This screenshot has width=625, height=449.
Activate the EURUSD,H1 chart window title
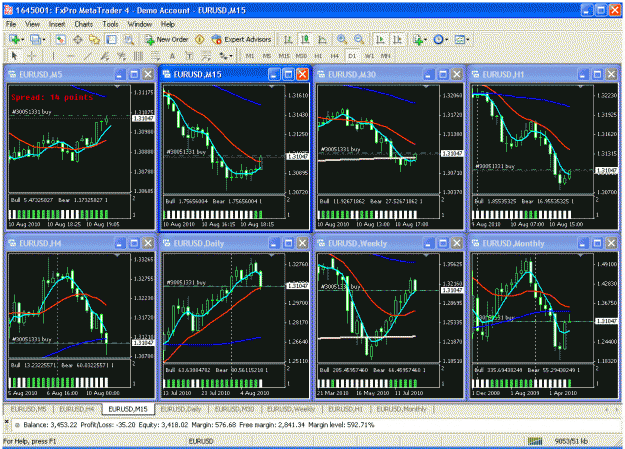click(503, 75)
